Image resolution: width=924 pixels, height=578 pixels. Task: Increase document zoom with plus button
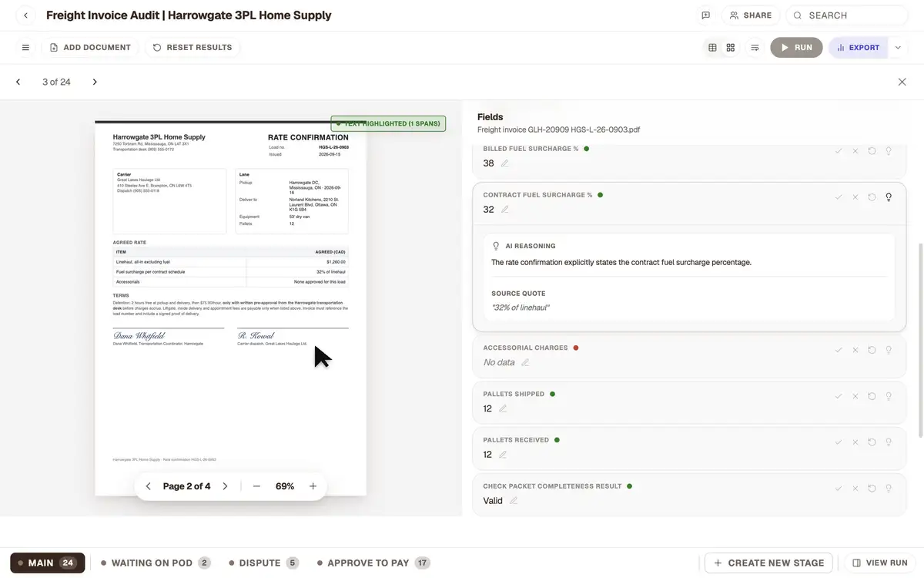click(x=313, y=486)
